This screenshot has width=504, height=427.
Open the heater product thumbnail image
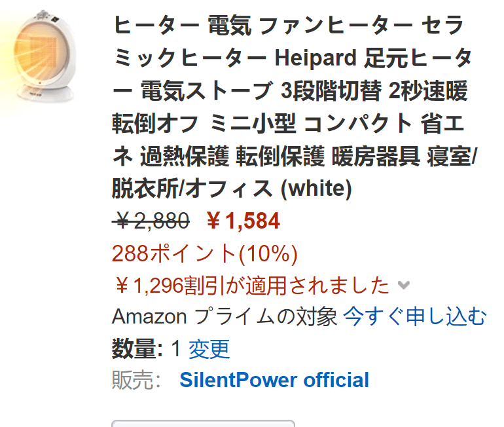coord(39,58)
